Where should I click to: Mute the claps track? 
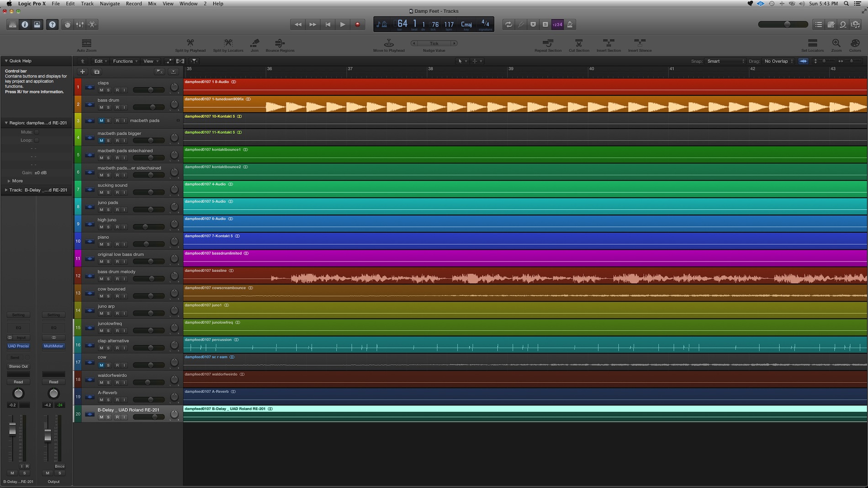click(x=101, y=90)
